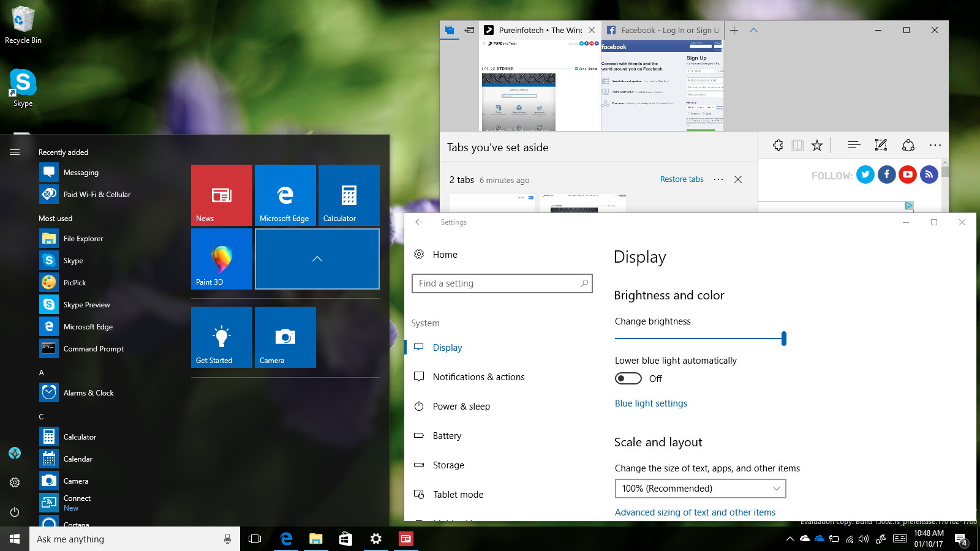980x551 pixels.
Task: Remove the 2 set-aside tabs group
Action: click(738, 179)
